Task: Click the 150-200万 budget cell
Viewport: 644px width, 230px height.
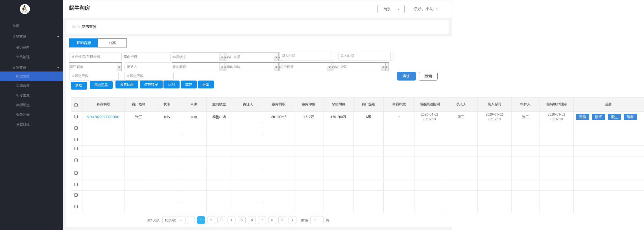Action: click(338, 117)
